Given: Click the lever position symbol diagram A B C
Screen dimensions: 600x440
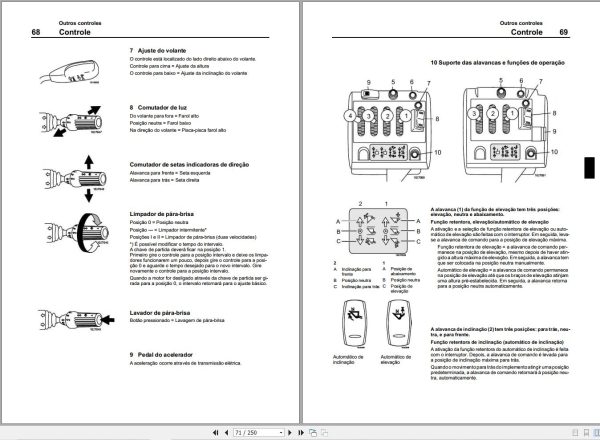Looking at the screenshot, I should (x=378, y=230).
